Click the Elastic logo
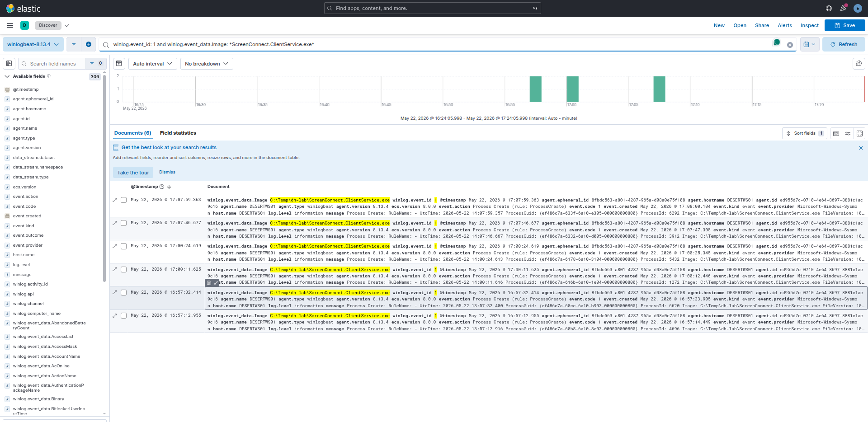 tap(23, 8)
